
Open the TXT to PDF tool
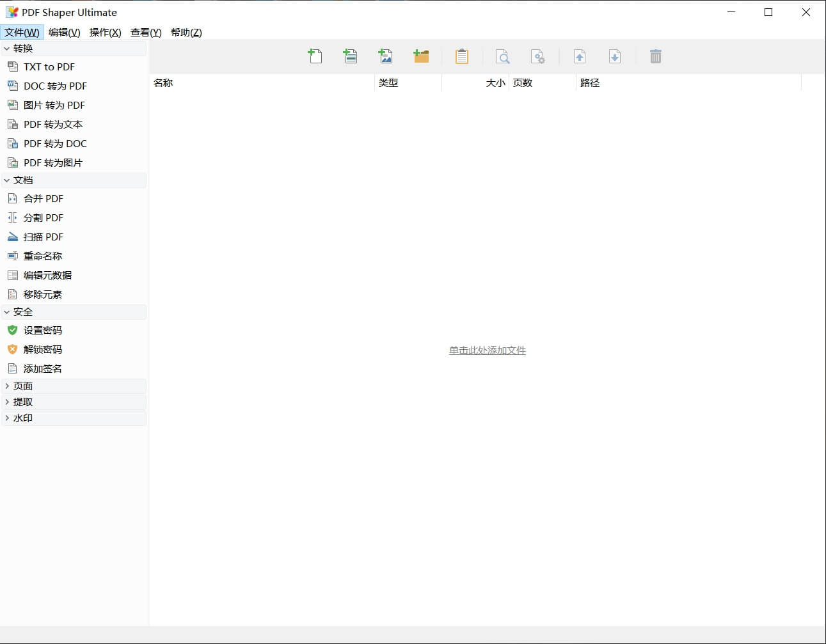pos(49,67)
